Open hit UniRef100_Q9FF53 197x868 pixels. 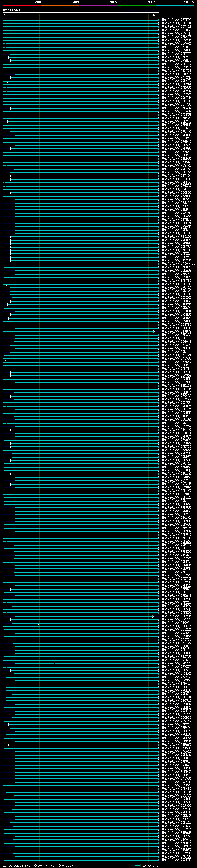pos(177,182)
